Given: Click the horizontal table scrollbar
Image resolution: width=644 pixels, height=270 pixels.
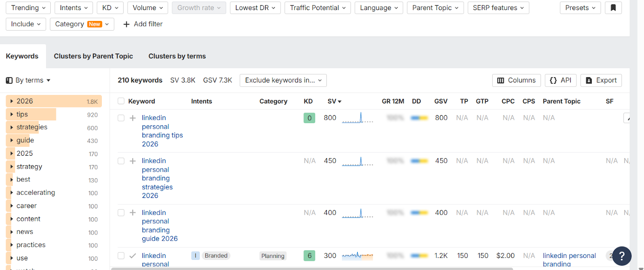Looking at the screenshot, I should pyautogui.click(x=312, y=268).
